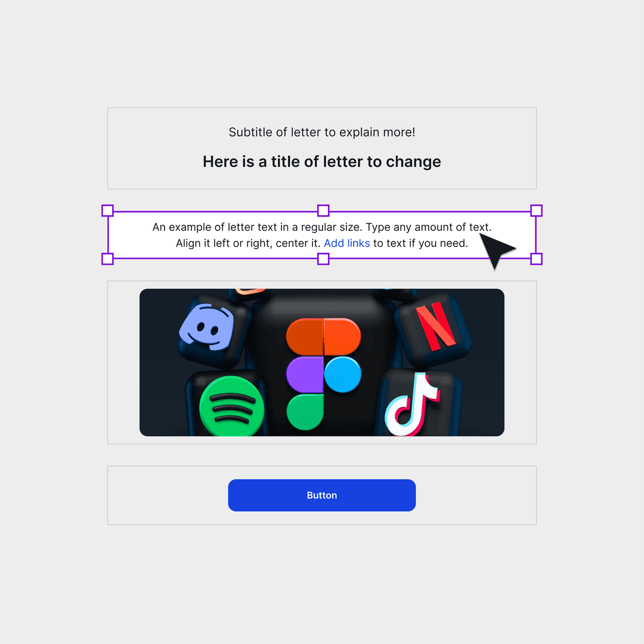Click the orange top-right Figma logo segment
The height and width of the screenshot is (644, 644).
tap(342, 336)
